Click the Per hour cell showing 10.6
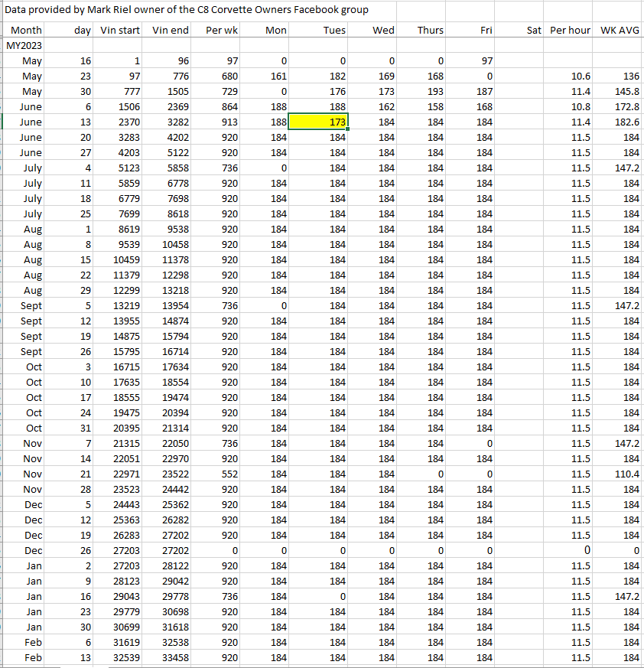The width and height of the screenshot is (644, 668). (570, 76)
